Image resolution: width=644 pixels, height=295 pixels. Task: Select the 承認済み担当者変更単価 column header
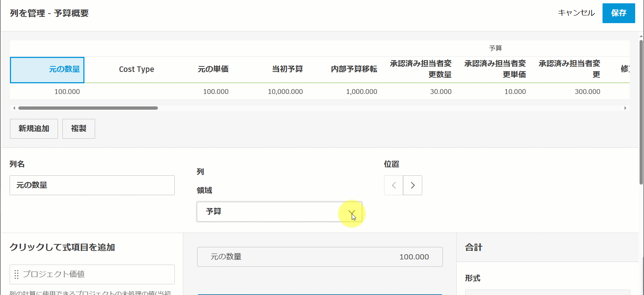495,69
